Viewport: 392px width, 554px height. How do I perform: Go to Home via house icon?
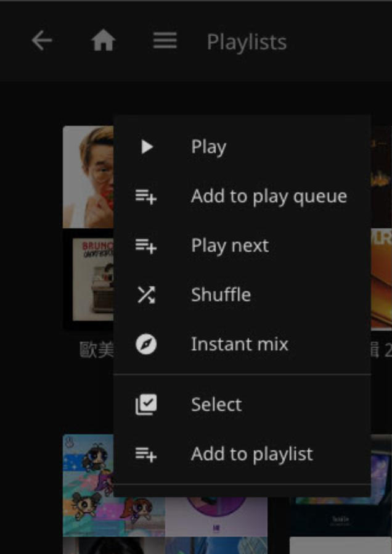tap(104, 41)
